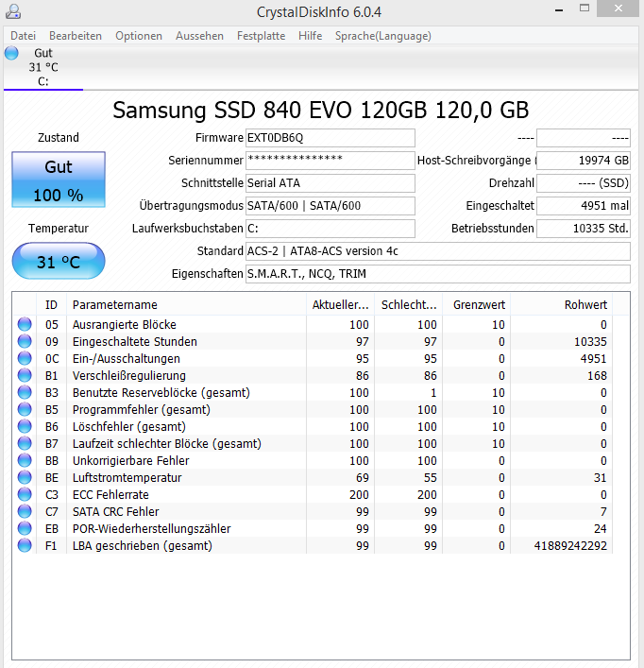Viewport: 644px width, 668px height.
Task: Click the empty field beside dashes at top right
Action: pos(584,138)
